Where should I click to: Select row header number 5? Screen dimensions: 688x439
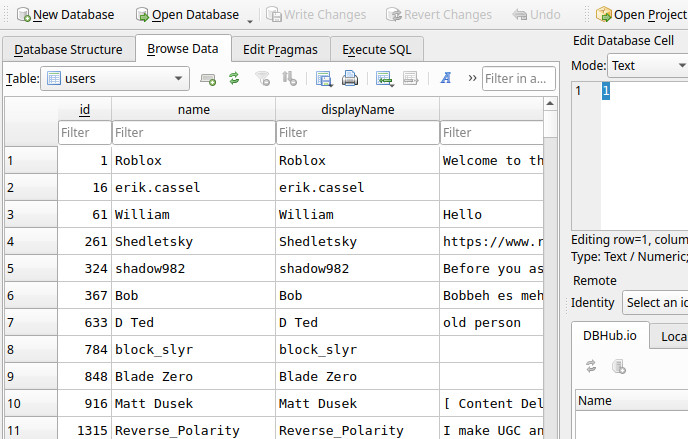[x=31, y=268]
